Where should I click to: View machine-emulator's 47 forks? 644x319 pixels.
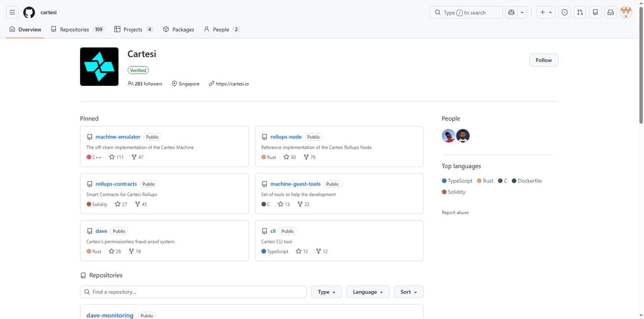point(137,157)
